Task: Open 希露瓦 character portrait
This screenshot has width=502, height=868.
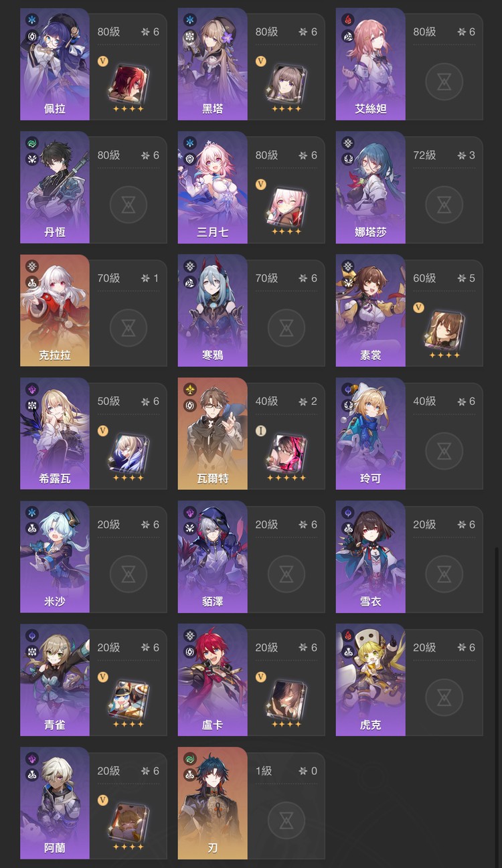Action: point(55,434)
